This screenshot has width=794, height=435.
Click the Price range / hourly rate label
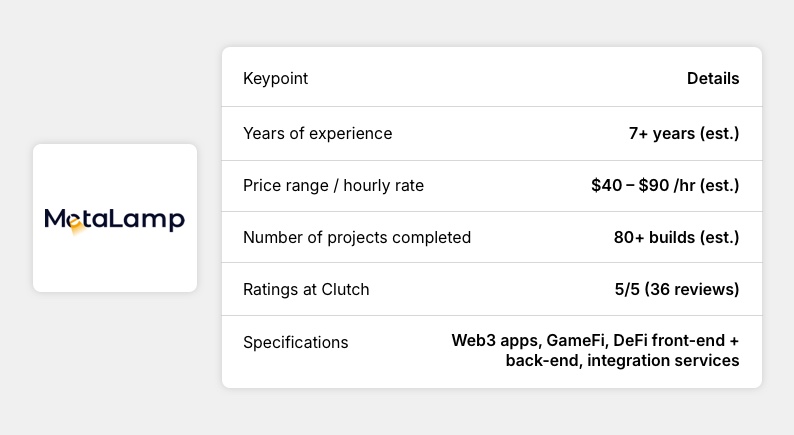click(x=333, y=186)
